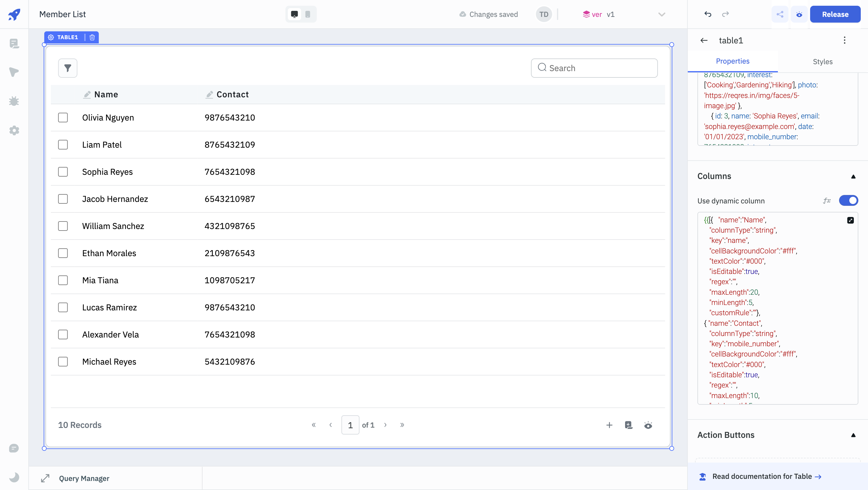Click the preview eye icon beside Release
The height and width of the screenshot is (490, 868).
click(x=799, y=14)
